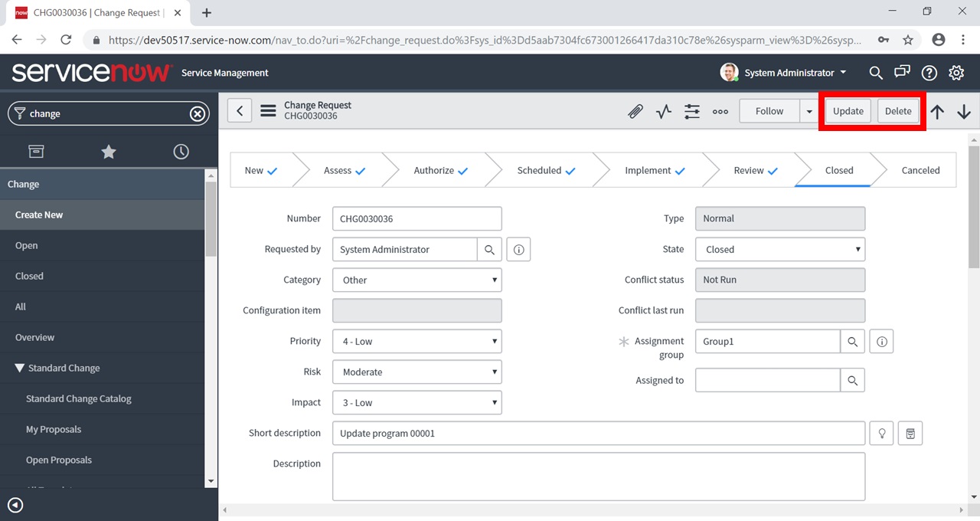Select the Canceled stage tab
Viewport: 980px width, 521px height.
coord(920,171)
